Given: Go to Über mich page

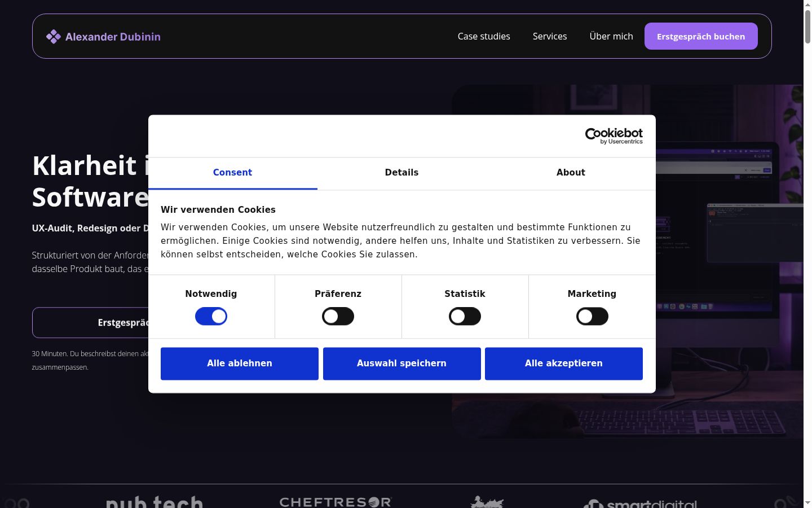Looking at the screenshot, I should click(x=611, y=36).
